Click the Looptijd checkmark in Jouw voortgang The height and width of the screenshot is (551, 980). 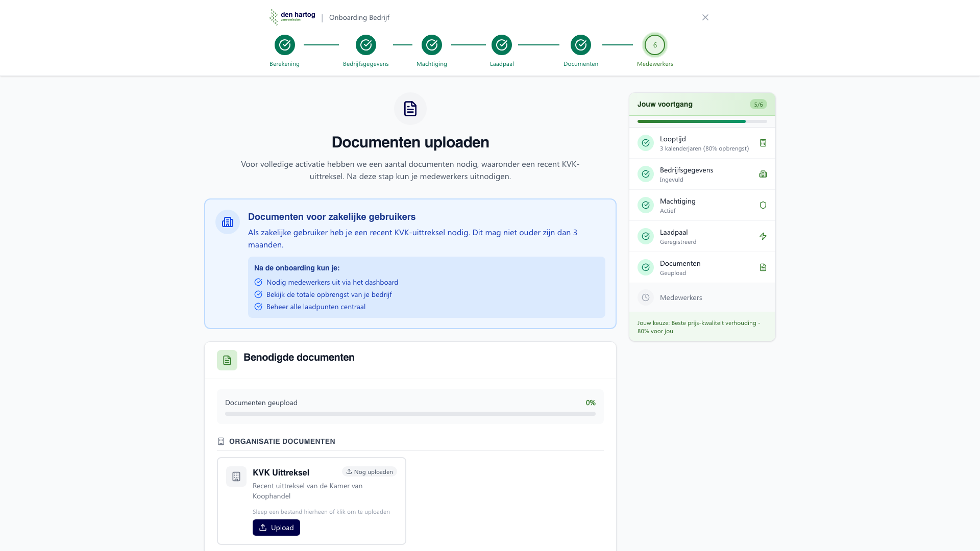(646, 143)
